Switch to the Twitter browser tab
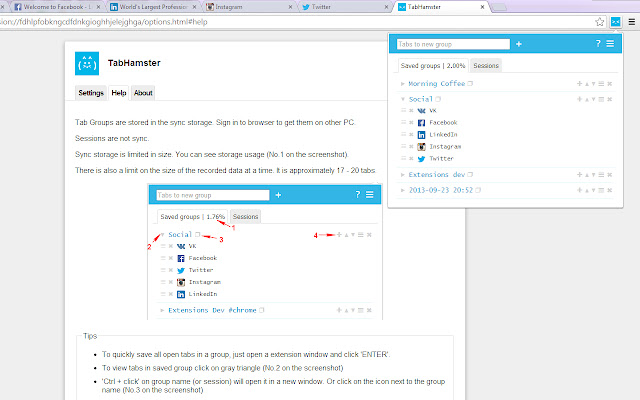 click(345, 7)
